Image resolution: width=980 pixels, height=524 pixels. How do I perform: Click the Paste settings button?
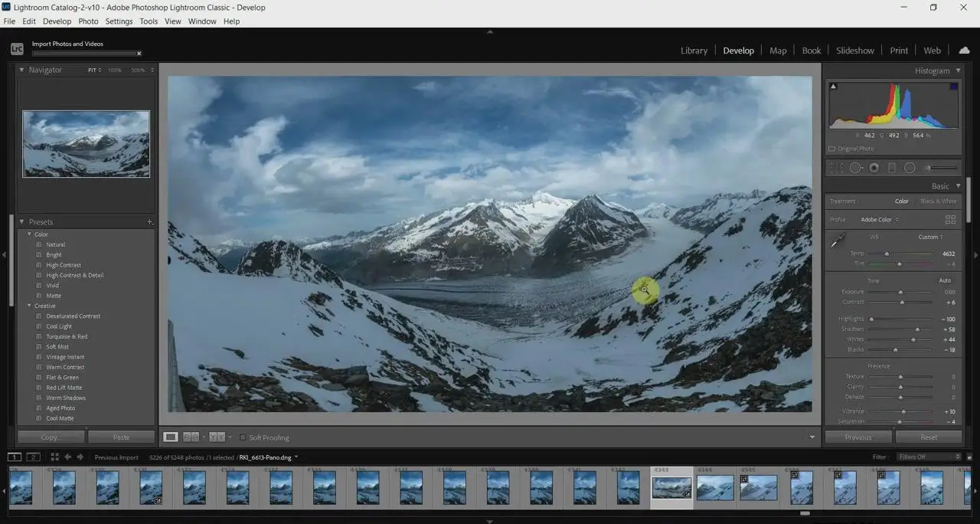pos(121,437)
